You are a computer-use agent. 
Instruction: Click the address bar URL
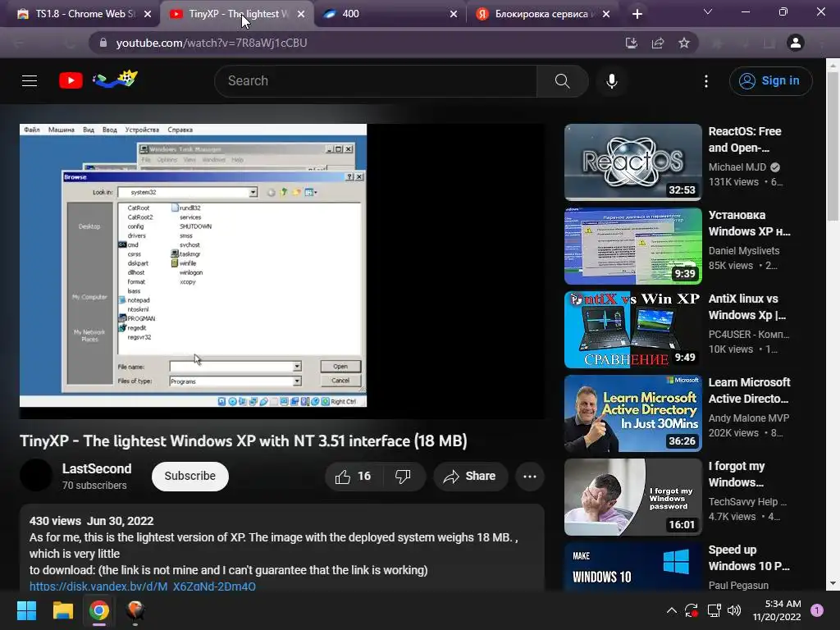coord(212,43)
